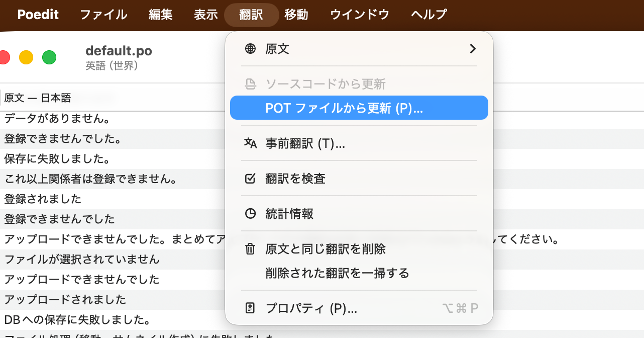Click the update icon next to ソースコードから更新
Screen dimensions: 644x338
(250, 83)
